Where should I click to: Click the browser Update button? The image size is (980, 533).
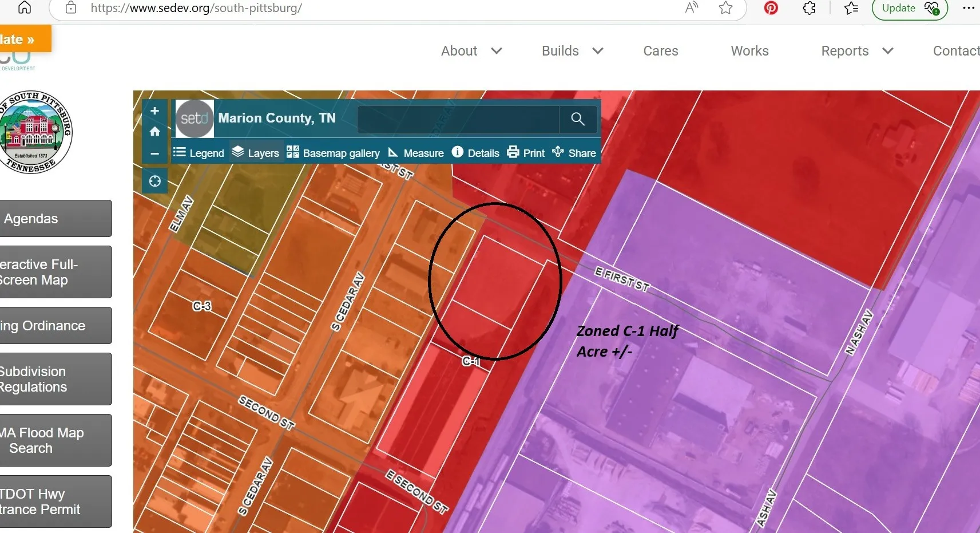pos(910,8)
